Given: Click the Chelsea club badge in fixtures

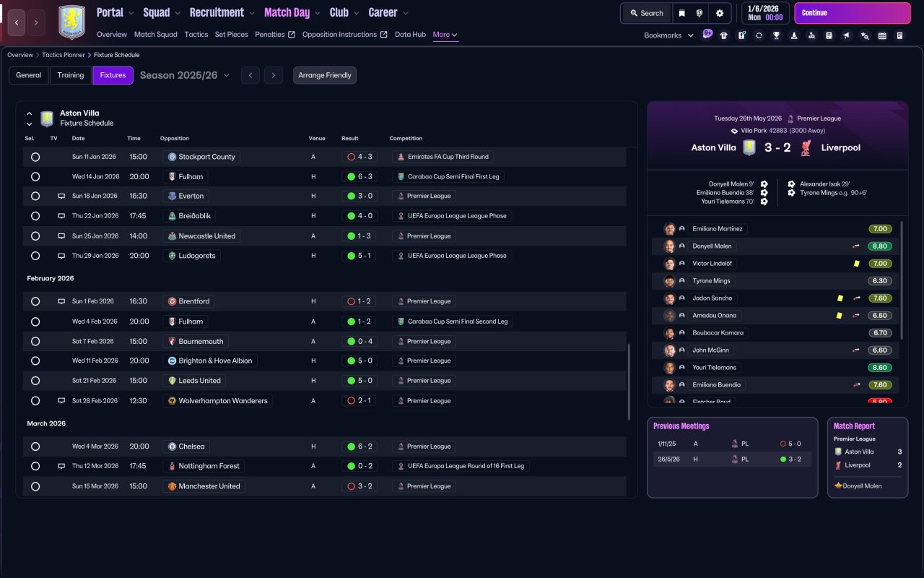Looking at the screenshot, I should 172,447.
